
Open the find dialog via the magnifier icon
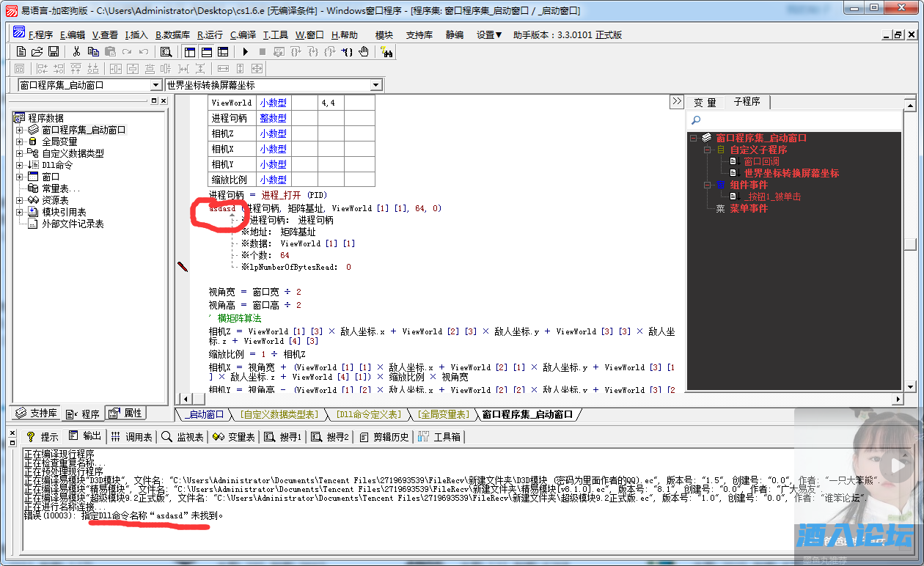166,52
